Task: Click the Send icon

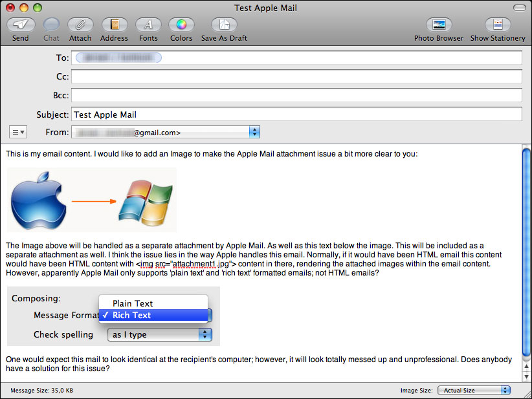Action: point(20,27)
